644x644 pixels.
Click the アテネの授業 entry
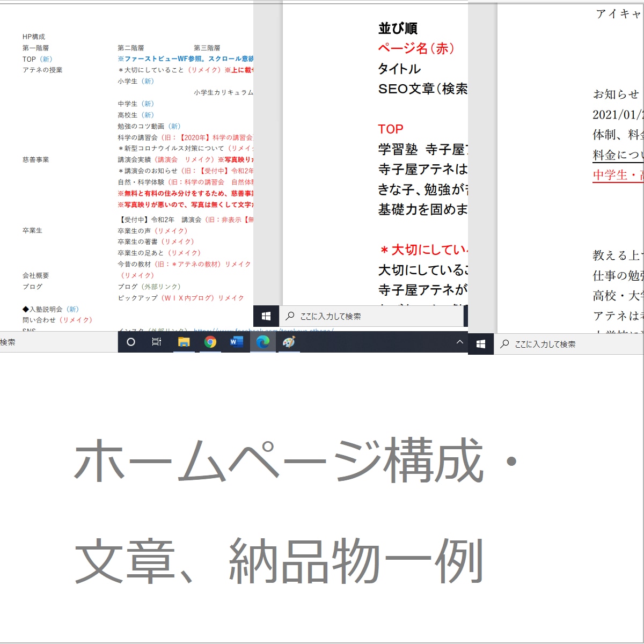(x=42, y=70)
